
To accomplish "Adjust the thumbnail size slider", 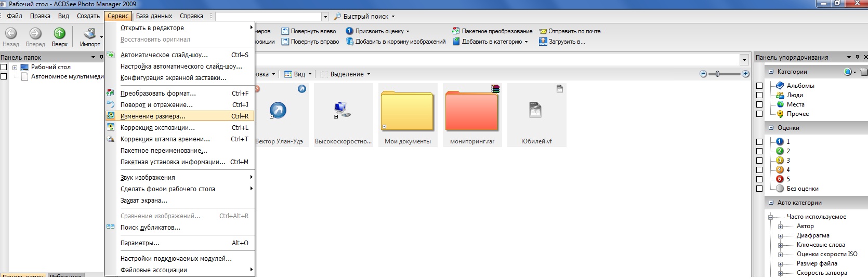I will pyautogui.click(x=717, y=74).
